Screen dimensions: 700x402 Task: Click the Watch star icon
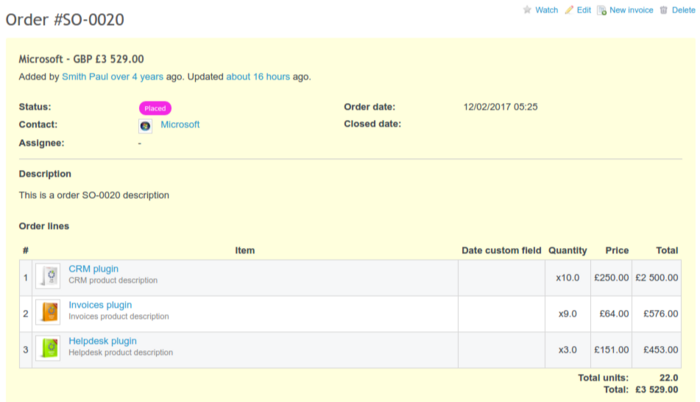click(527, 10)
